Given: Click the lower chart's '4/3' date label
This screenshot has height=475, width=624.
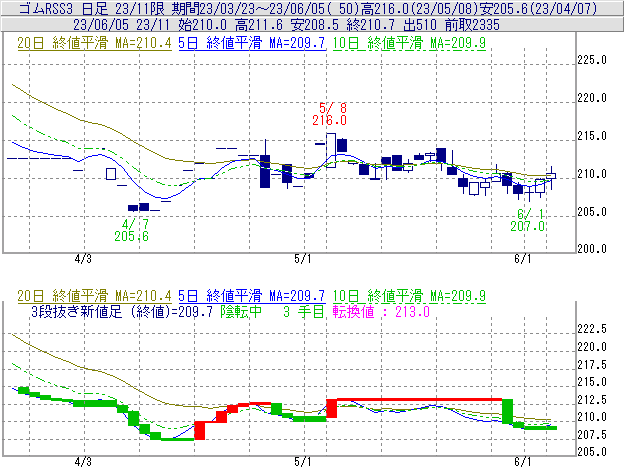Looking at the screenshot, I should [83, 462].
